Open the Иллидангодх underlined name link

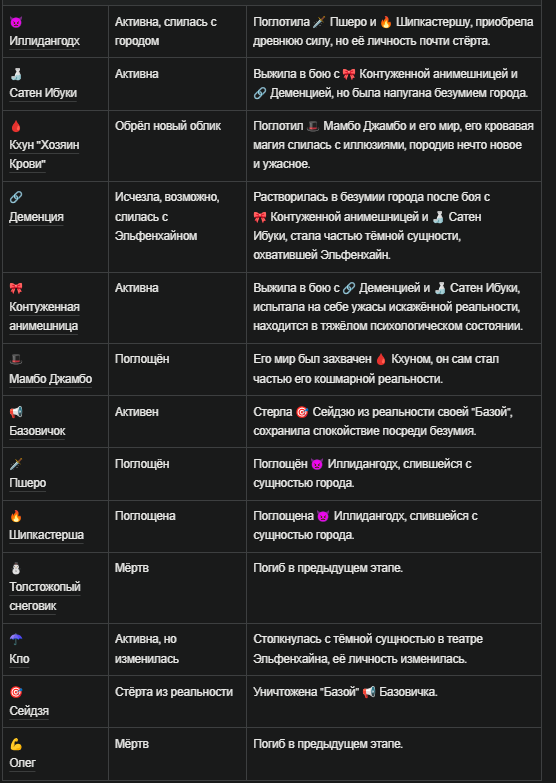(x=44, y=41)
